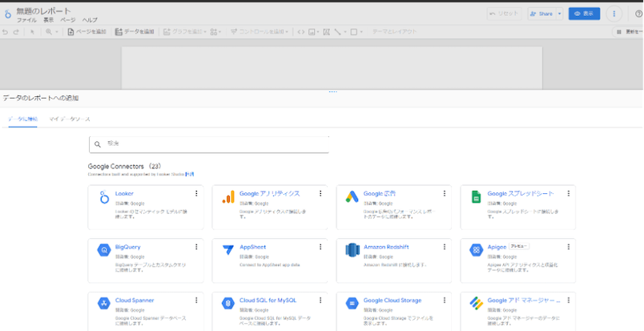Open the ヘルプ menu

(90, 20)
